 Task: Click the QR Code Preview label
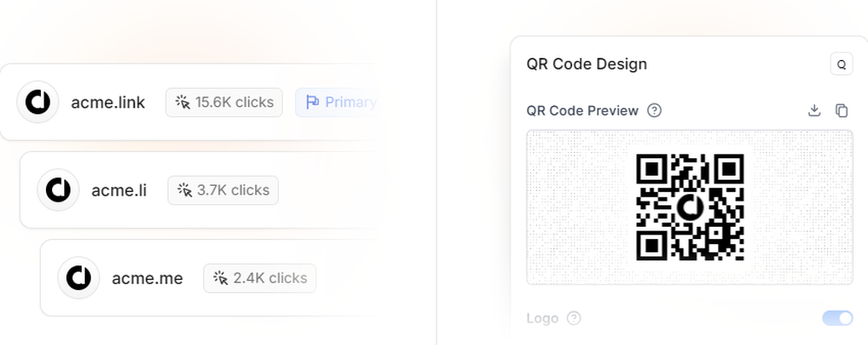click(x=582, y=110)
